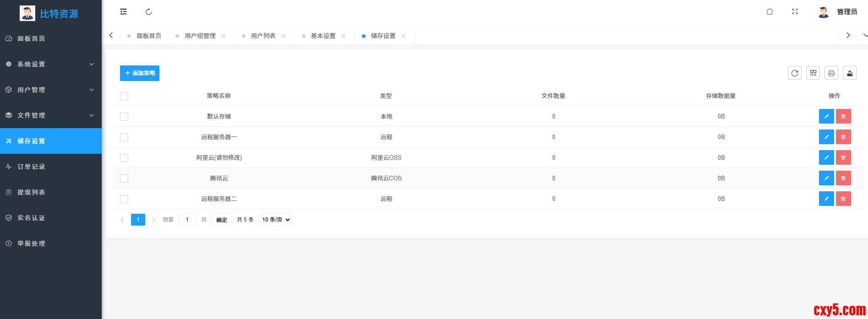
Task: Open 订单记录 in the sidebar
Action: click(x=31, y=167)
